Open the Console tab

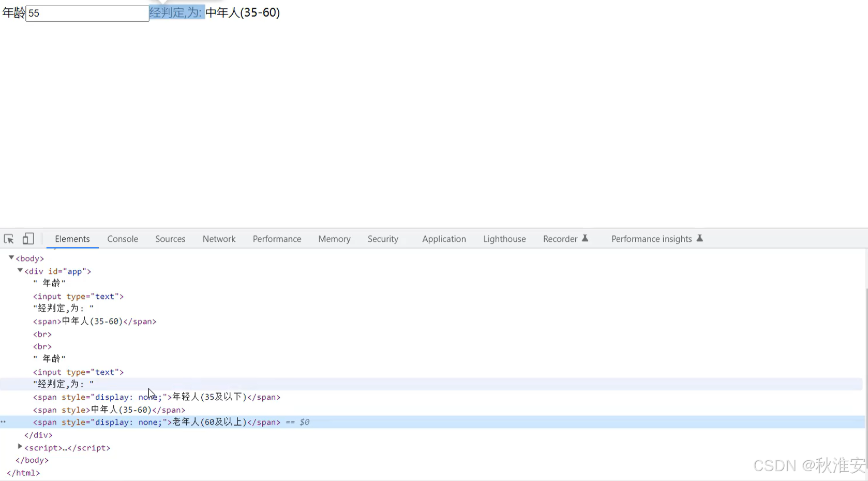pyautogui.click(x=123, y=239)
